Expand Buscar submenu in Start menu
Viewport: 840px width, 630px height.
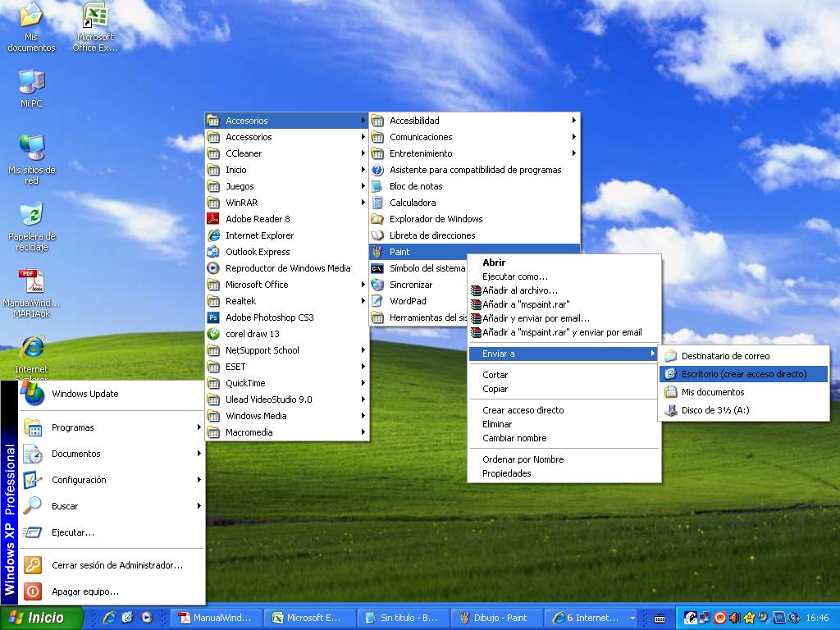[x=199, y=506]
